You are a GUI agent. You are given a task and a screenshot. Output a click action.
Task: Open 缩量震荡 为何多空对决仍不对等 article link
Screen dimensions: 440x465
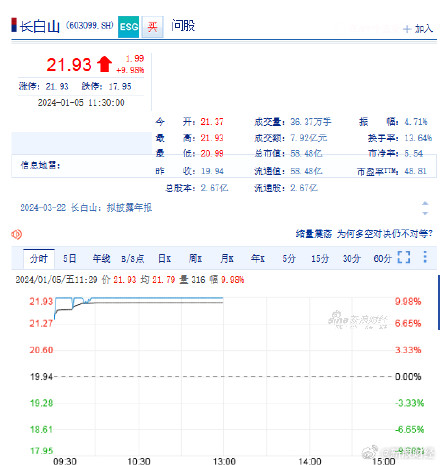click(364, 234)
